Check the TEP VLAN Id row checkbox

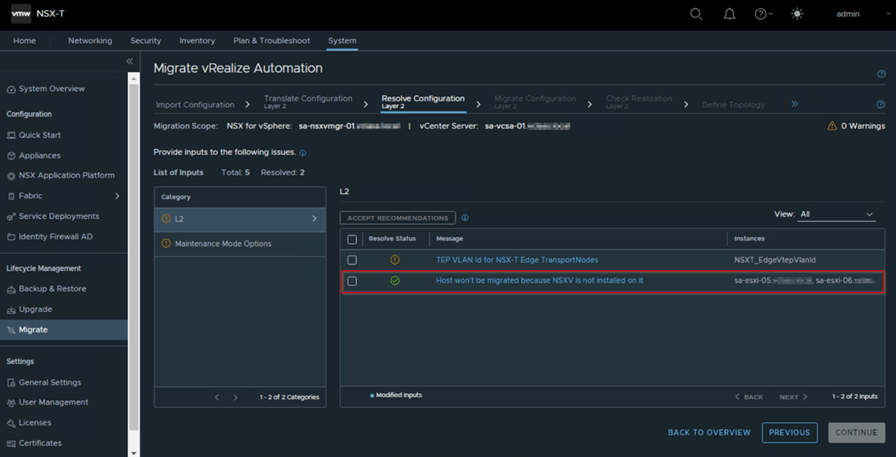point(352,260)
